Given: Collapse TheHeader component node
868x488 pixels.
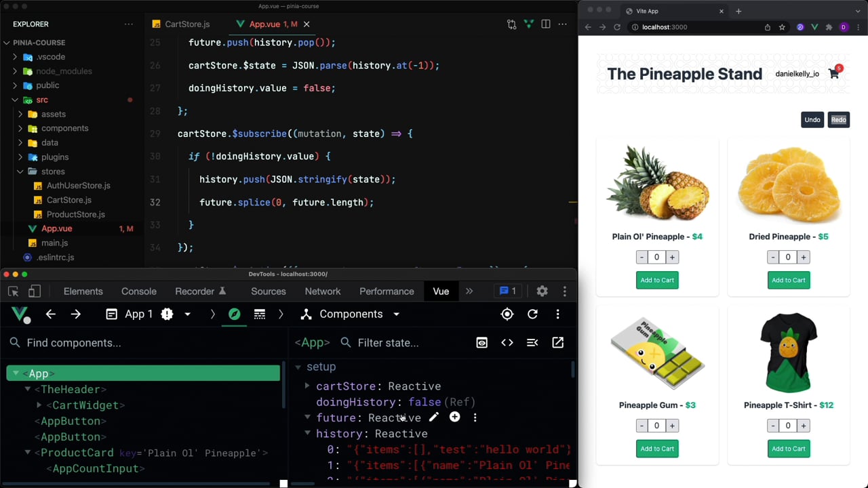Looking at the screenshot, I should [28, 389].
